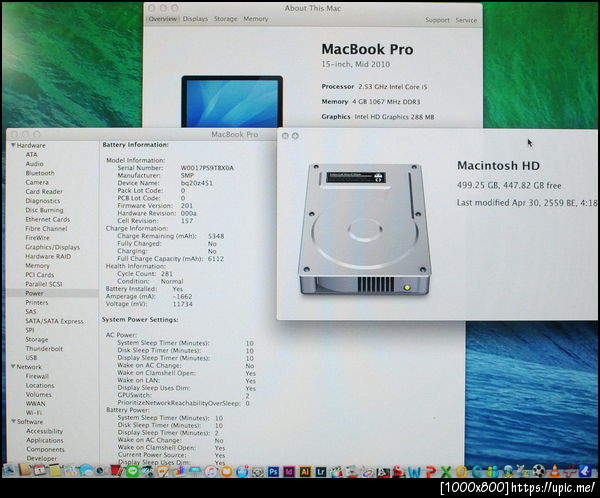Click the Voltage value 11734
This screenshot has height=498, width=600.
pos(183,304)
